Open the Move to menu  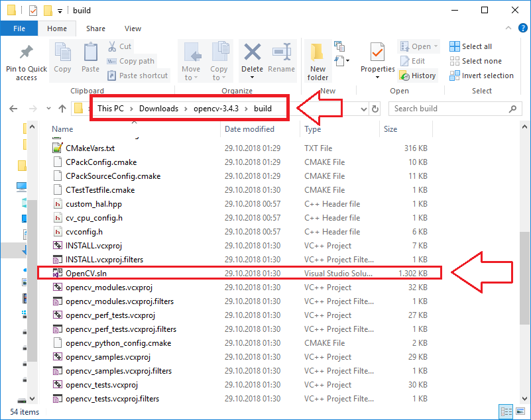(191, 61)
